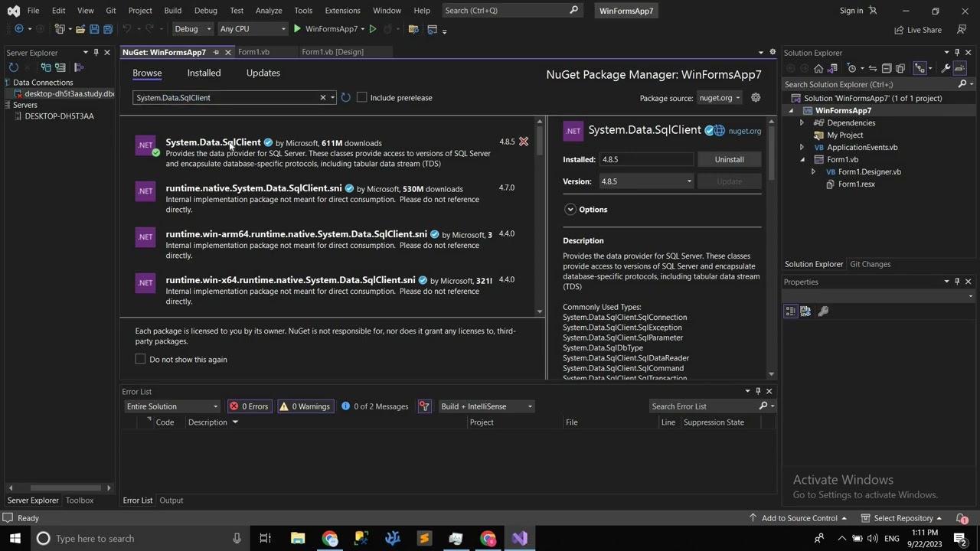
Task: Click Show All Files icon in Solution Explorer
Action: tap(900, 68)
